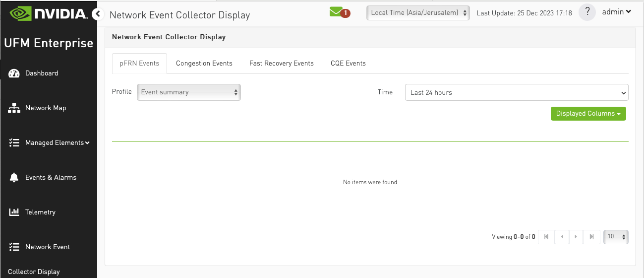Go to the last page of results
The height and width of the screenshot is (278, 644).
591,237
